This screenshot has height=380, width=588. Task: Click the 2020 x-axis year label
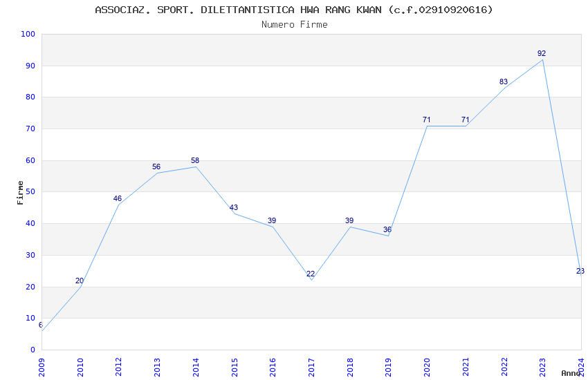coord(427,368)
